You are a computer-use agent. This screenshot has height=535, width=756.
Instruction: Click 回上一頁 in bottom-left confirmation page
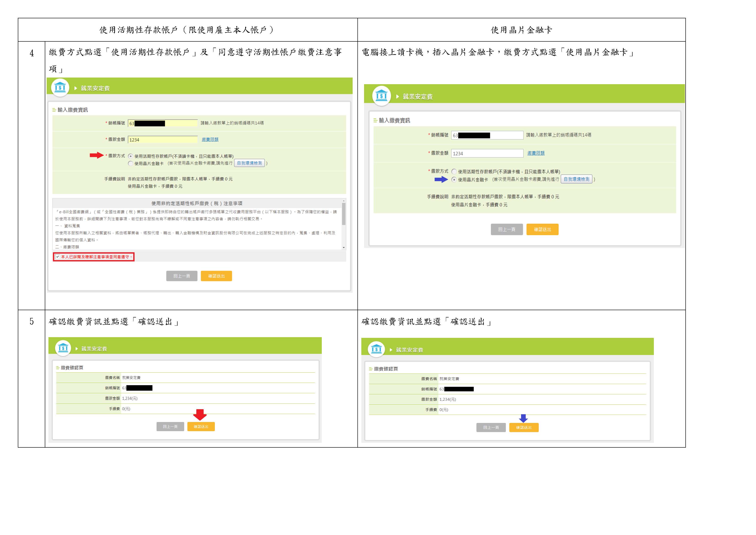click(170, 427)
